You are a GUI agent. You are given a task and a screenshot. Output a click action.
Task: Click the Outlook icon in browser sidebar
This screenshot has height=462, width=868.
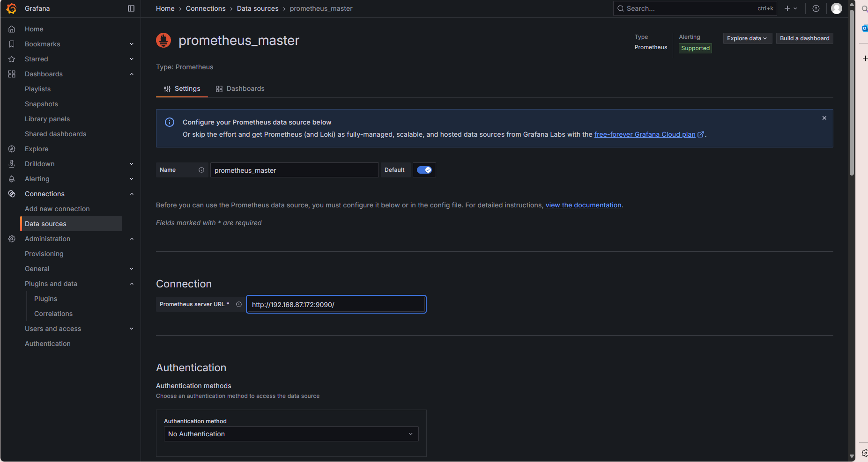point(865,29)
